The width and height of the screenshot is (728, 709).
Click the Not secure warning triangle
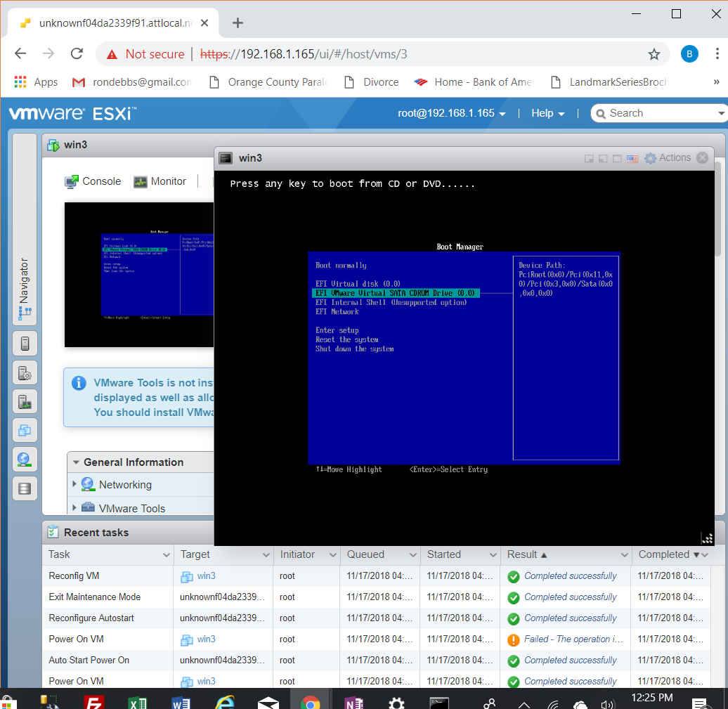[x=112, y=54]
